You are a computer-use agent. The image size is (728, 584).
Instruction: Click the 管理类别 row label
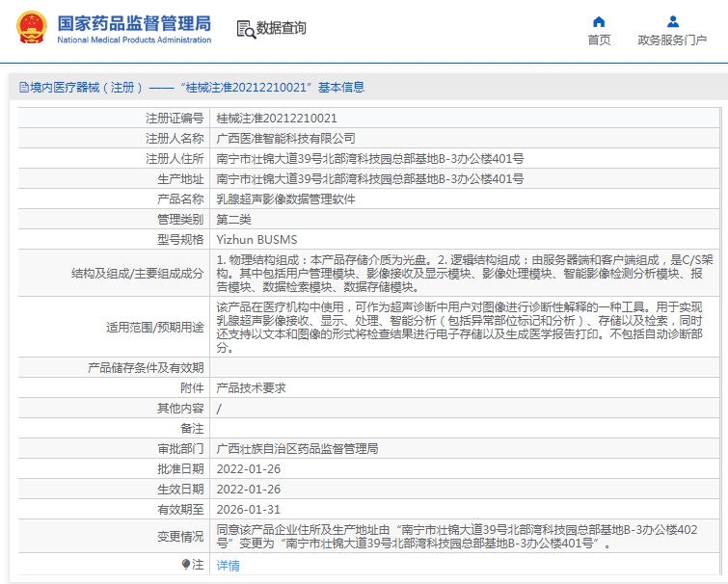(180, 220)
